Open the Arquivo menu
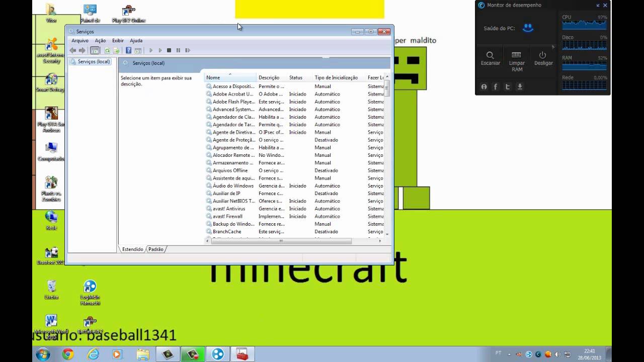644x362 pixels. click(80, 41)
